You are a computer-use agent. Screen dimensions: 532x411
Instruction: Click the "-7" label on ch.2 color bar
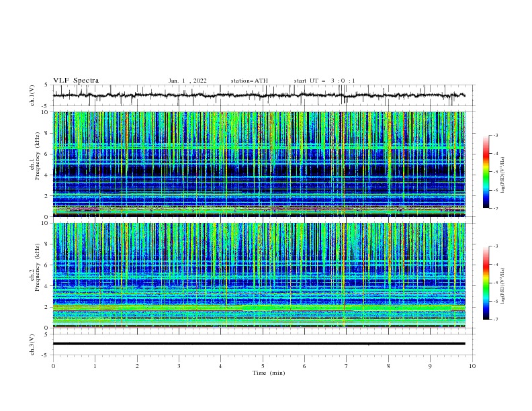495,320
